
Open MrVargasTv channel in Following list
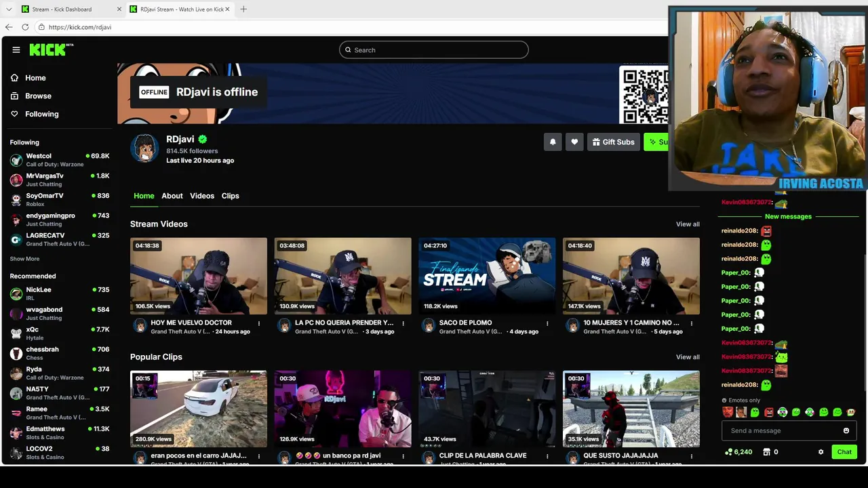click(60, 180)
